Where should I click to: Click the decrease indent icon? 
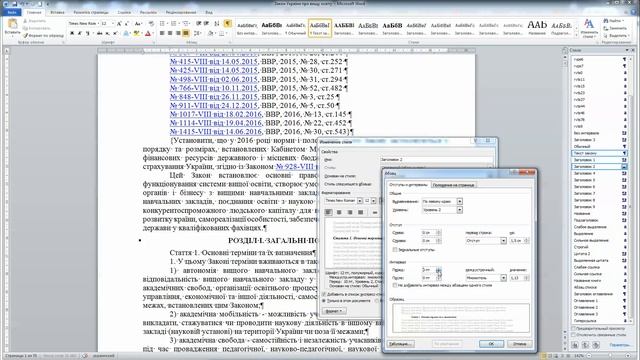pyautogui.click(x=199, y=24)
